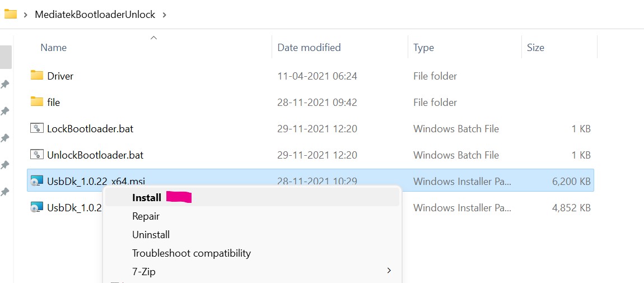
Task: Click the Size column header
Action: (535, 48)
